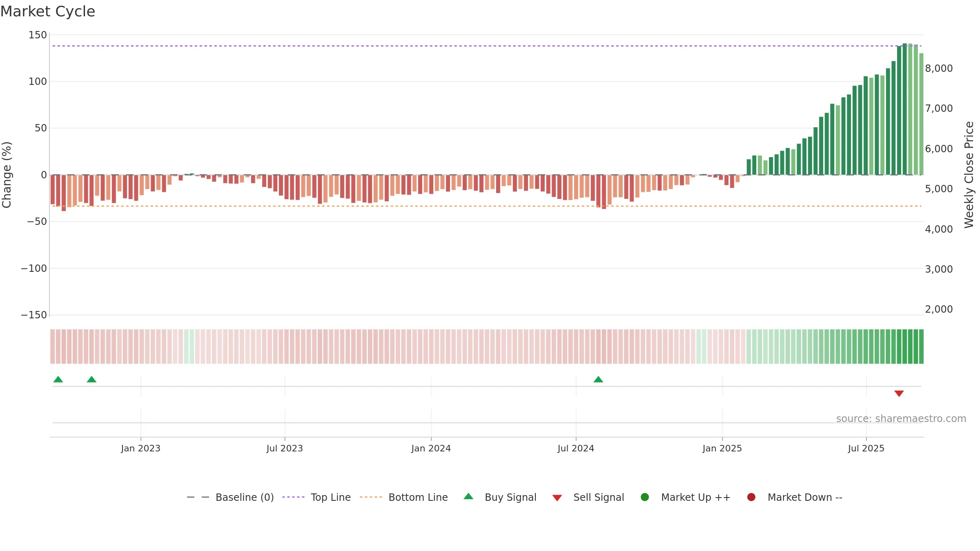
Task: Click the Jan 2023 axis label
Action: coord(140,449)
